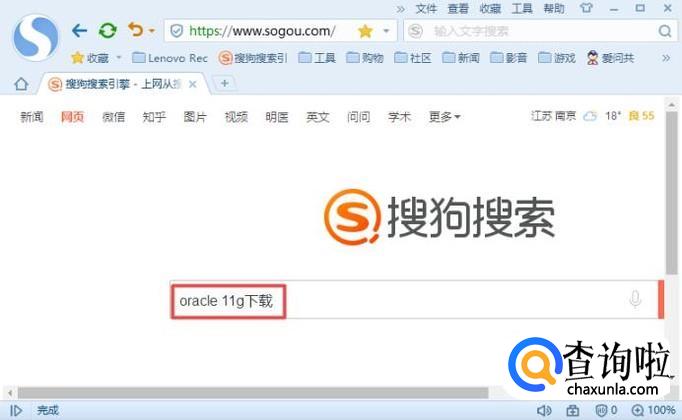Image resolution: width=682 pixels, height=420 pixels.
Task: Click the 100% zoom level control
Action: [x=654, y=410]
